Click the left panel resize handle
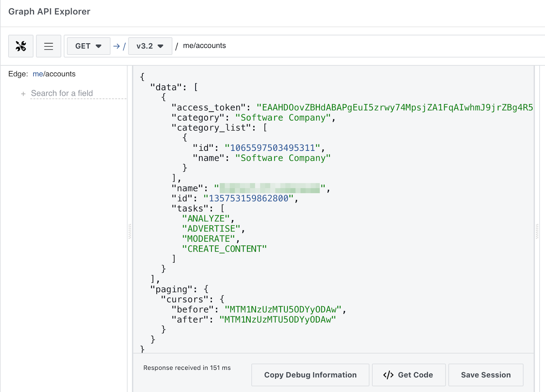545x392 pixels. coord(130,232)
